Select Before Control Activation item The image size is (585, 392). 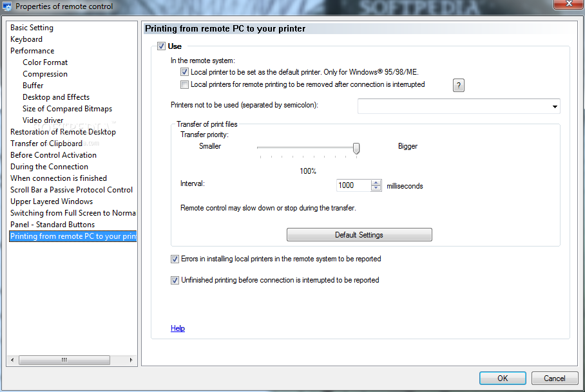[x=53, y=154]
